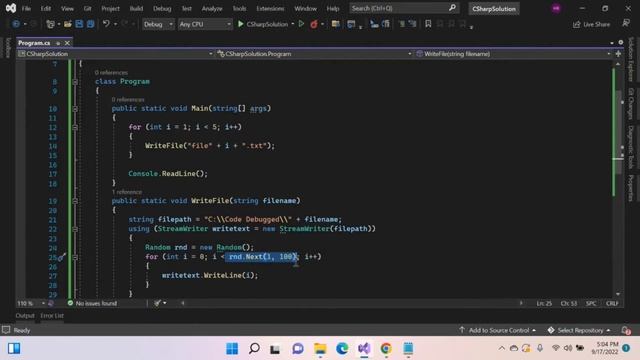Collapse the using block outlining at line 22
This screenshot has width=640, height=360.
[x=75, y=229]
